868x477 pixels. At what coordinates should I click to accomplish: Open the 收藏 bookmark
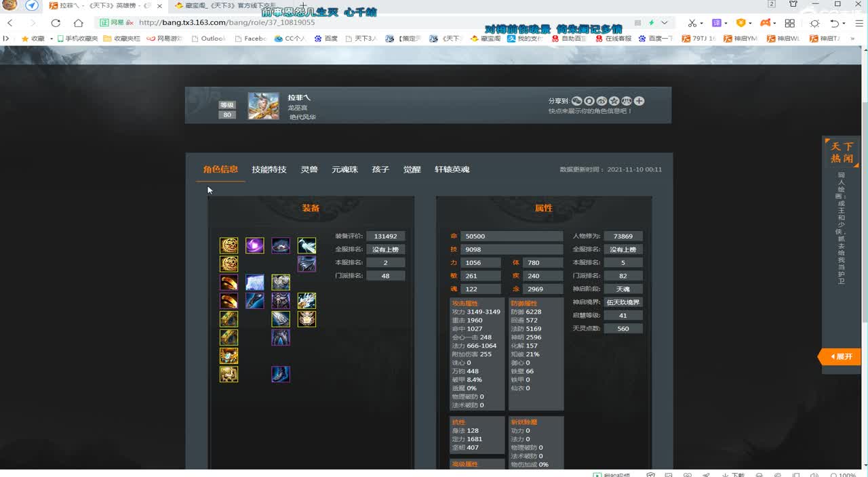click(33, 39)
